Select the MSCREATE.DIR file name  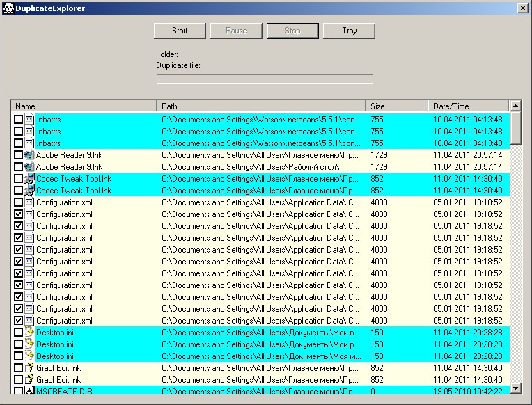(x=64, y=391)
